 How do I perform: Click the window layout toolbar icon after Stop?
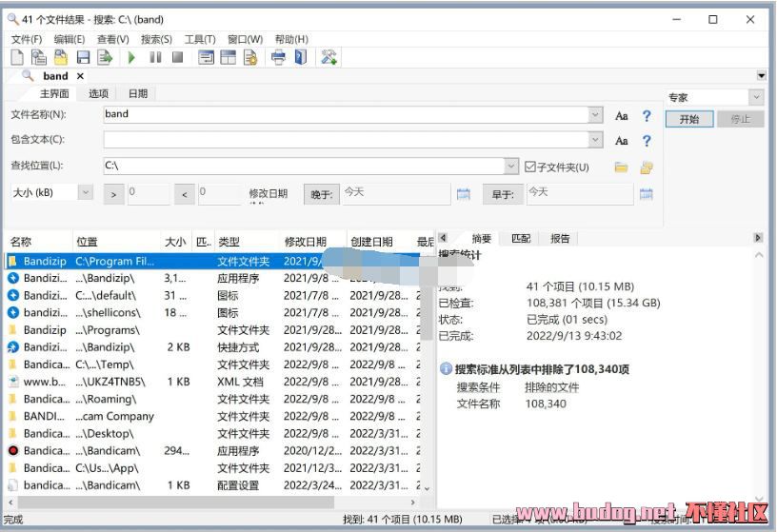coord(206,57)
